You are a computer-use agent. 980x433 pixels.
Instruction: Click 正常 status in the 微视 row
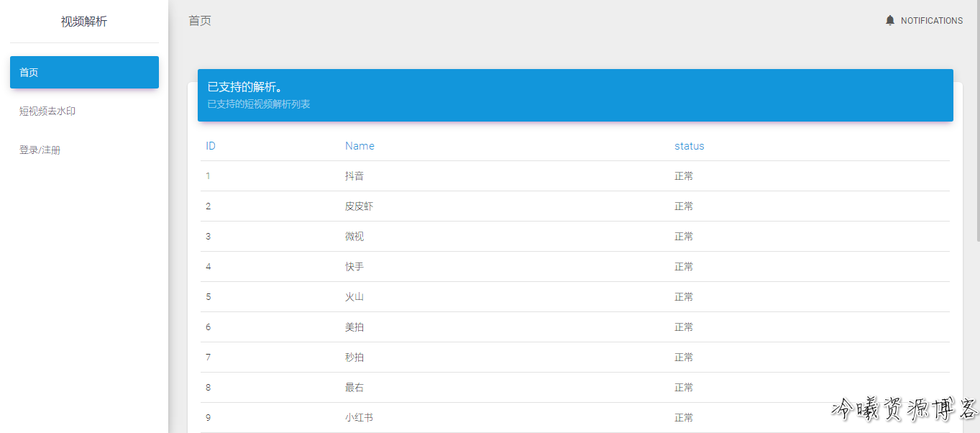point(684,237)
